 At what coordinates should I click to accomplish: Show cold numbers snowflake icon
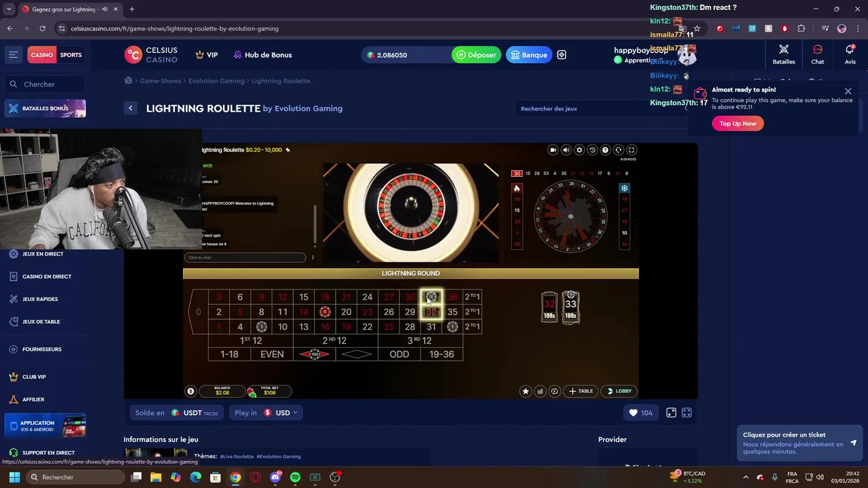point(625,188)
